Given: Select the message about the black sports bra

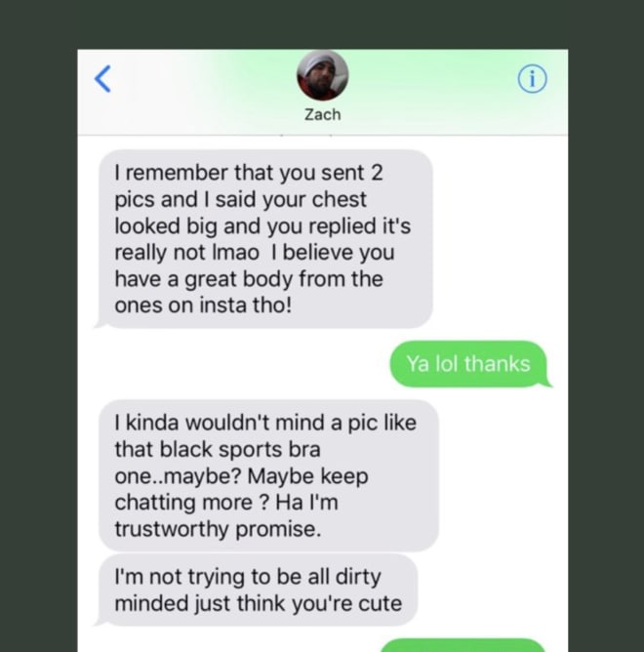Looking at the screenshot, I should [x=268, y=475].
